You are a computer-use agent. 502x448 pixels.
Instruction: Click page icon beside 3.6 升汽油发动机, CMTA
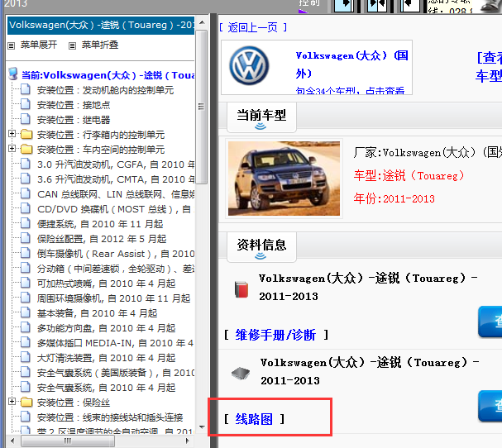click(26, 179)
